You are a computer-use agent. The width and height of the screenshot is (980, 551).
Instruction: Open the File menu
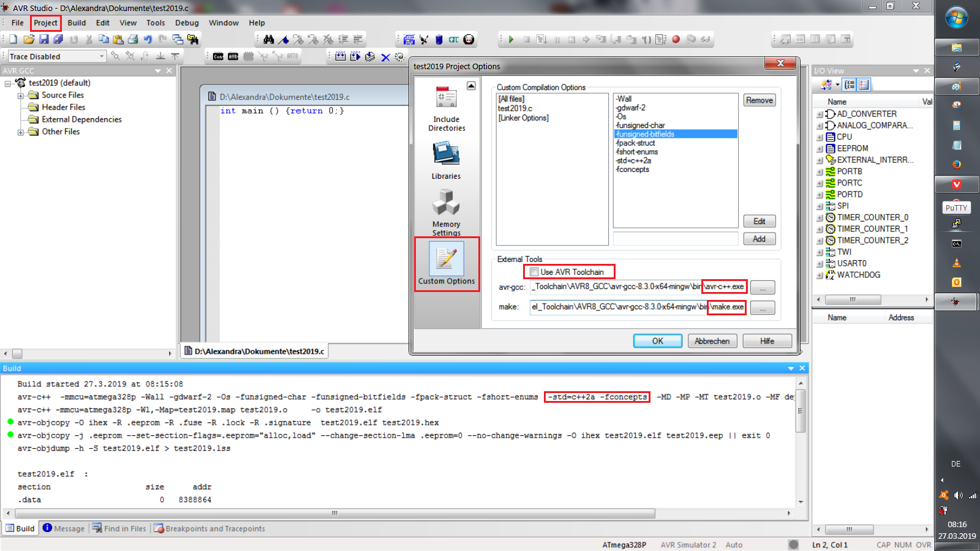click(18, 23)
